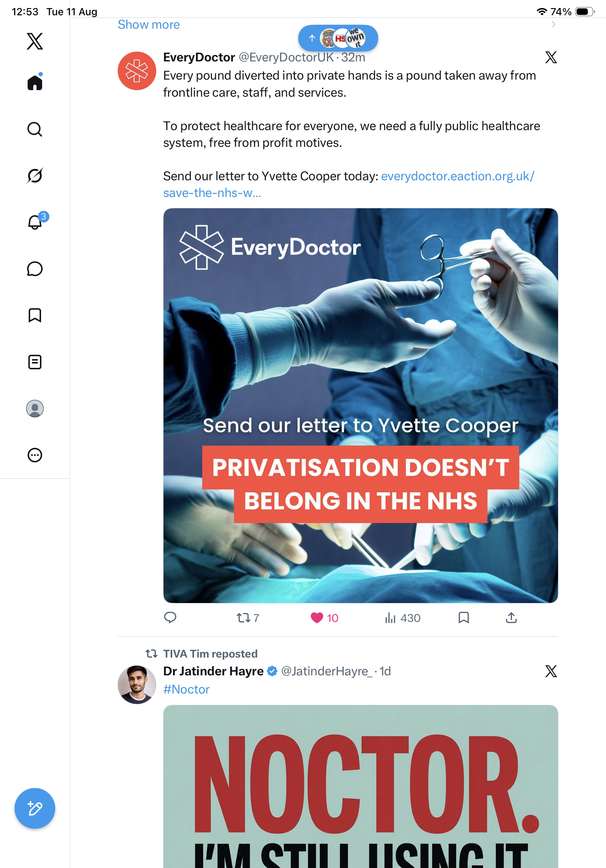
Task: Open the Profile avatar icon
Action: click(x=35, y=409)
